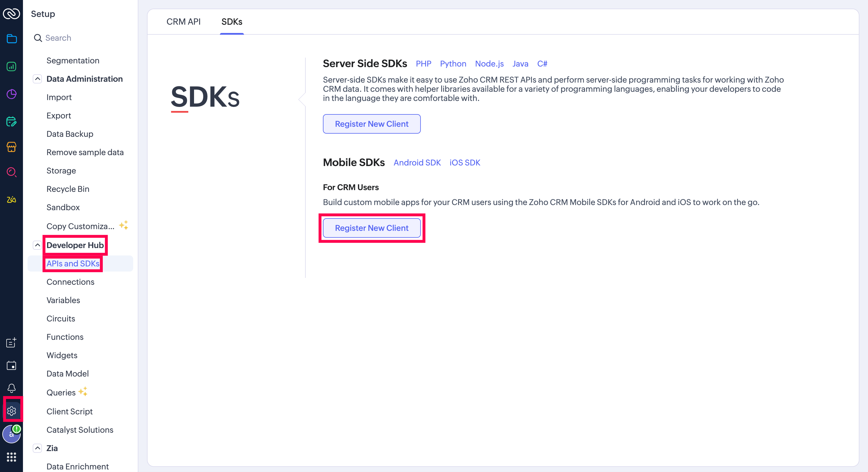The width and height of the screenshot is (868, 472).
Task: Click the notifications bell icon
Action: 11,388
